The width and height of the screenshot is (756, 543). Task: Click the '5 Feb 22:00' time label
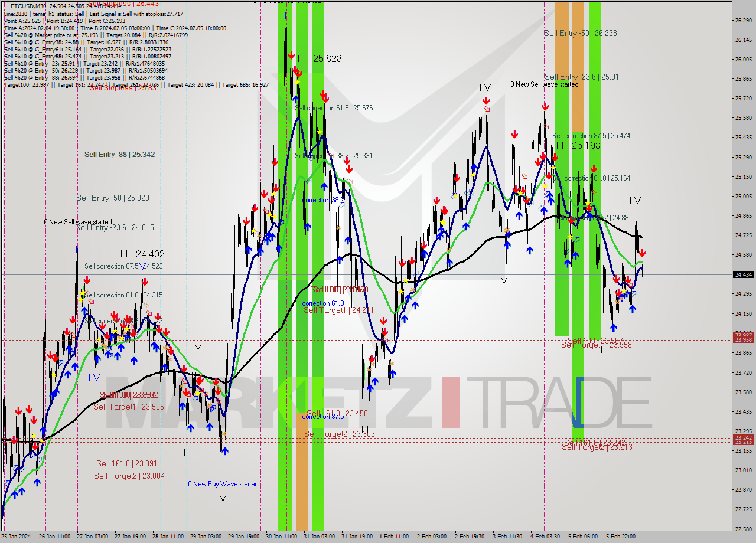point(621,537)
